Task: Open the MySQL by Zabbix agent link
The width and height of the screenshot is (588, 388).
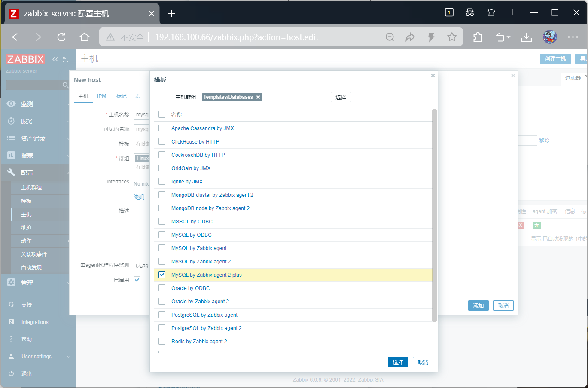Action: click(199, 248)
